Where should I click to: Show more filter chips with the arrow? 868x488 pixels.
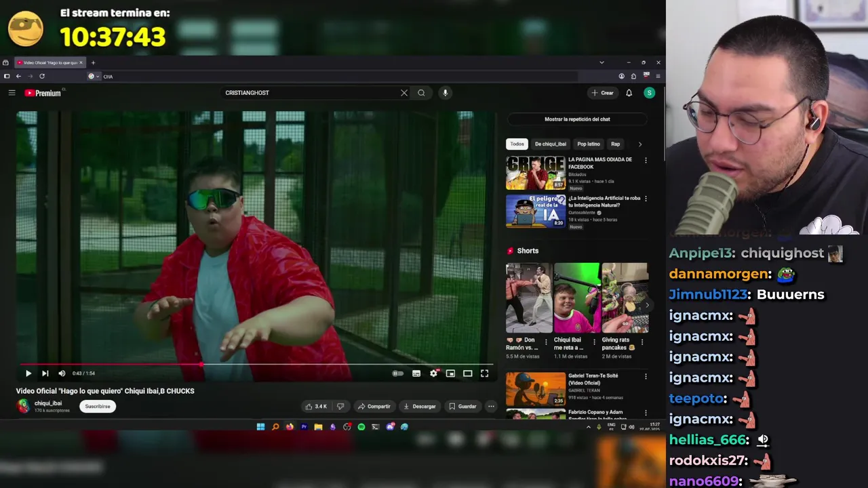pyautogui.click(x=639, y=144)
